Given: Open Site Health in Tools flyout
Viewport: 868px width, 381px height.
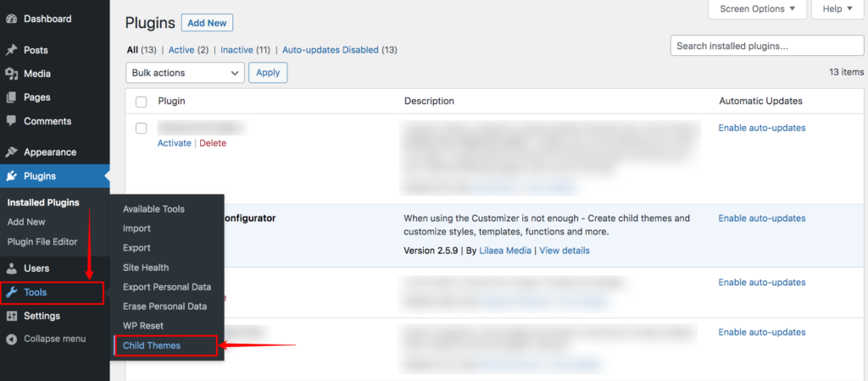Looking at the screenshot, I should click(146, 267).
